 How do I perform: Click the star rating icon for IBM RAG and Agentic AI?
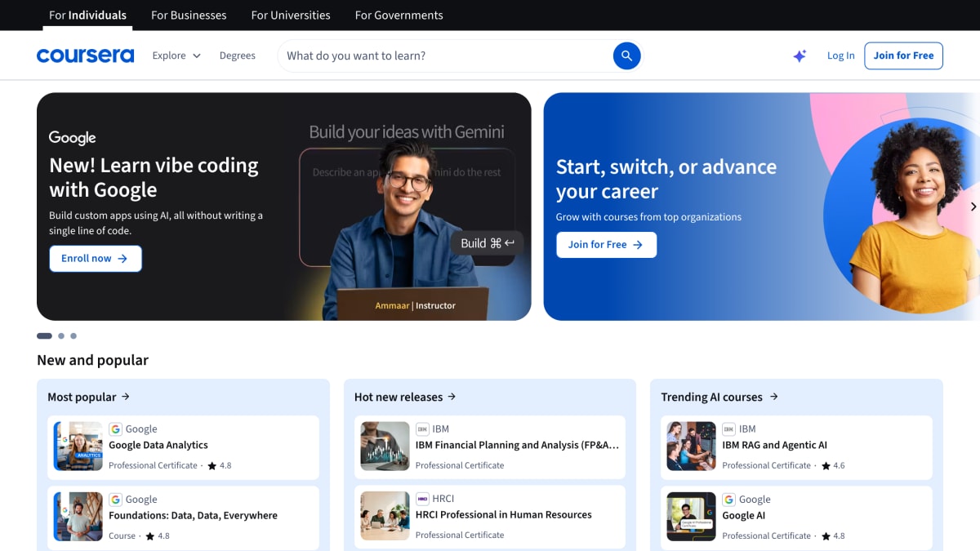[x=826, y=465]
